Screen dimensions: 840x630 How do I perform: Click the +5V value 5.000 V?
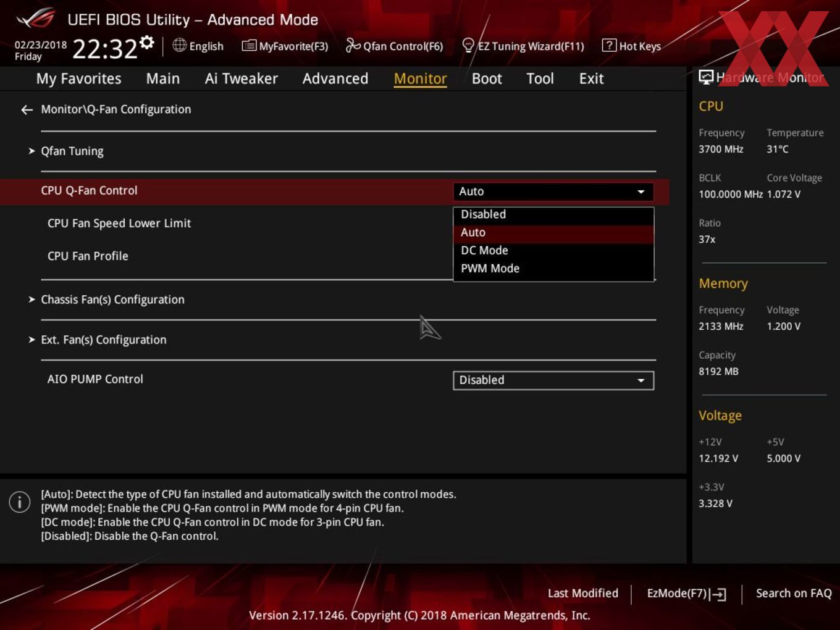(x=783, y=458)
